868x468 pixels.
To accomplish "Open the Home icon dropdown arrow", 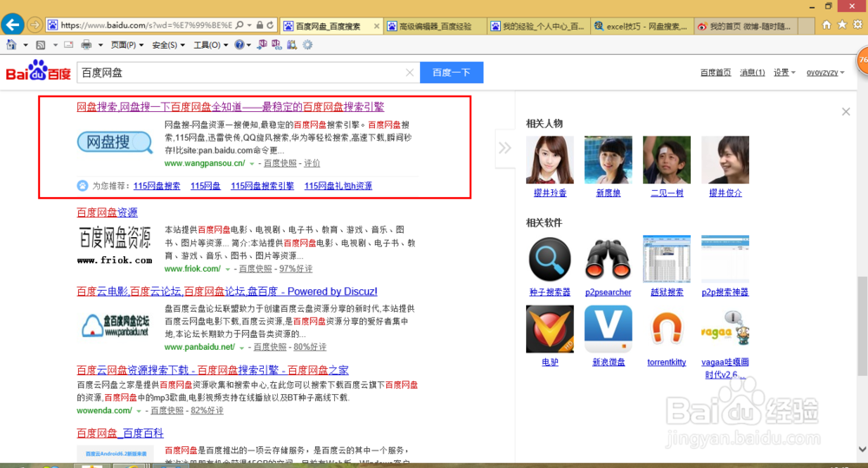I will click(25, 45).
